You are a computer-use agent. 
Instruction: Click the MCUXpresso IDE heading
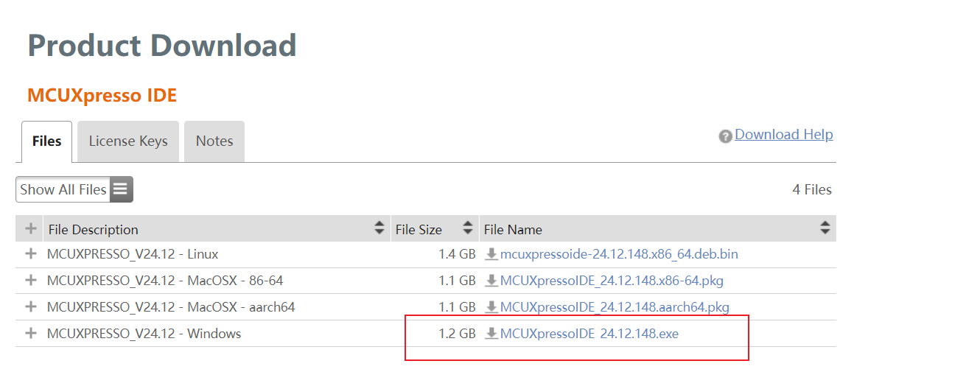(102, 96)
